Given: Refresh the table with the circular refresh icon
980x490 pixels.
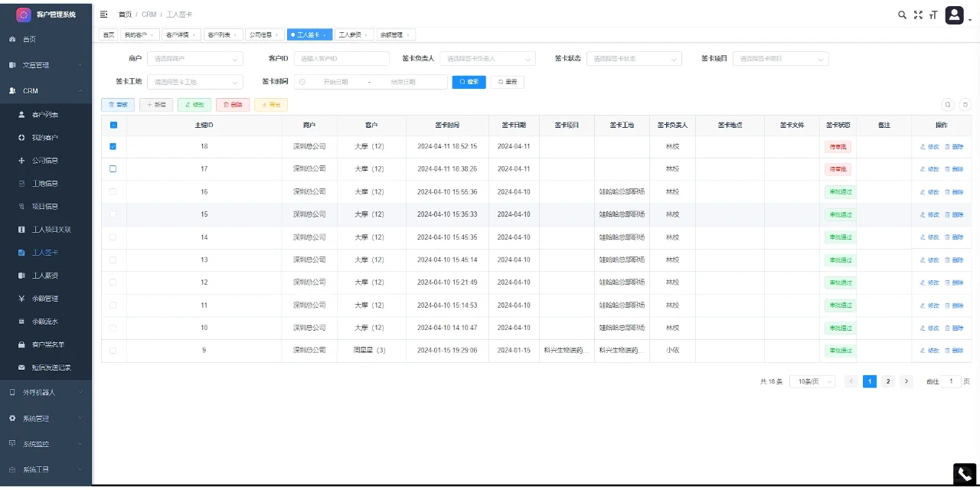Looking at the screenshot, I should (x=948, y=104).
